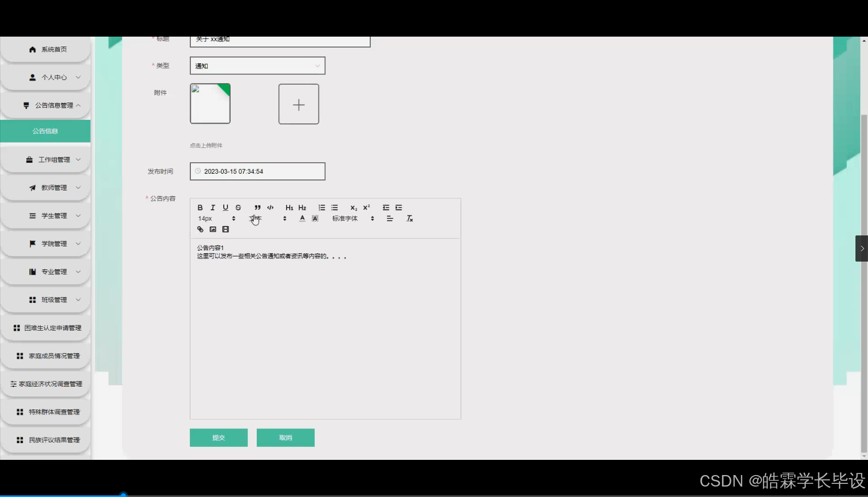Click the 提交 submit button
This screenshot has width=868, height=497.
219,437
